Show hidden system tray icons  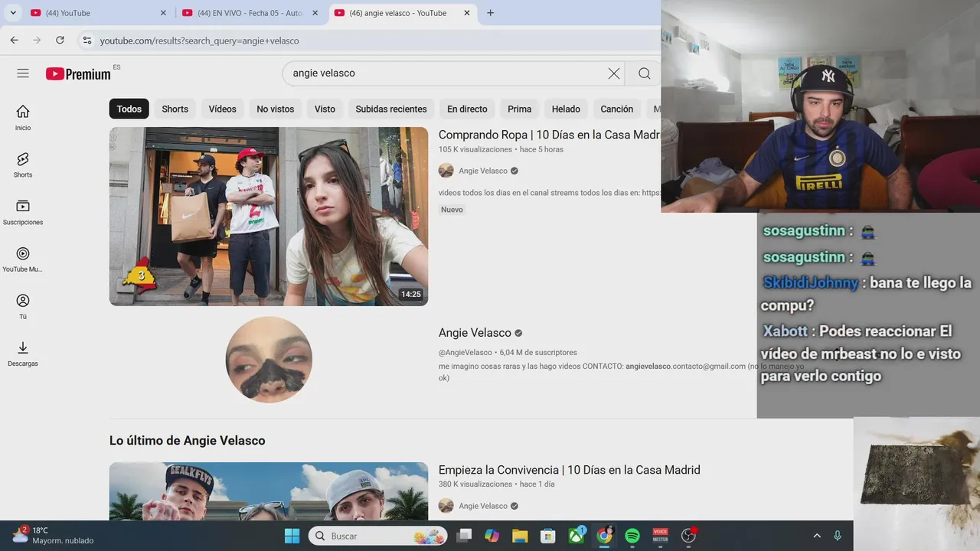pos(817,536)
